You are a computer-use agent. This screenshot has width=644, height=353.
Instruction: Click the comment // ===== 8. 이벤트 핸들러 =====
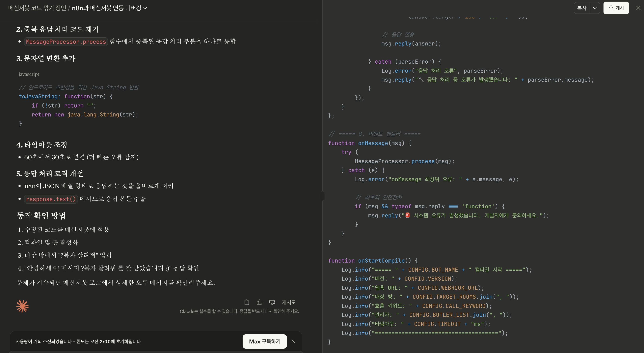tap(374, 134)
